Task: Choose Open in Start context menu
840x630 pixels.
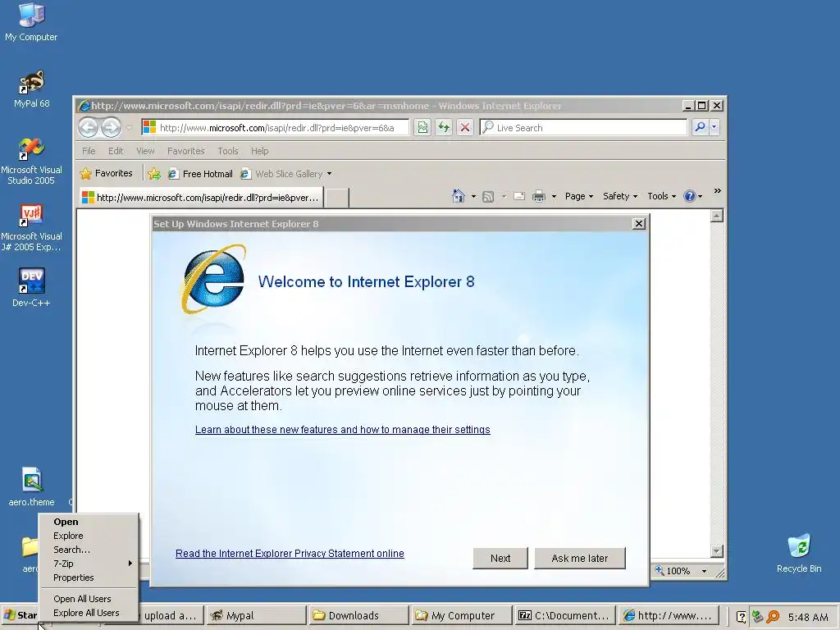Action: (89, 522)
